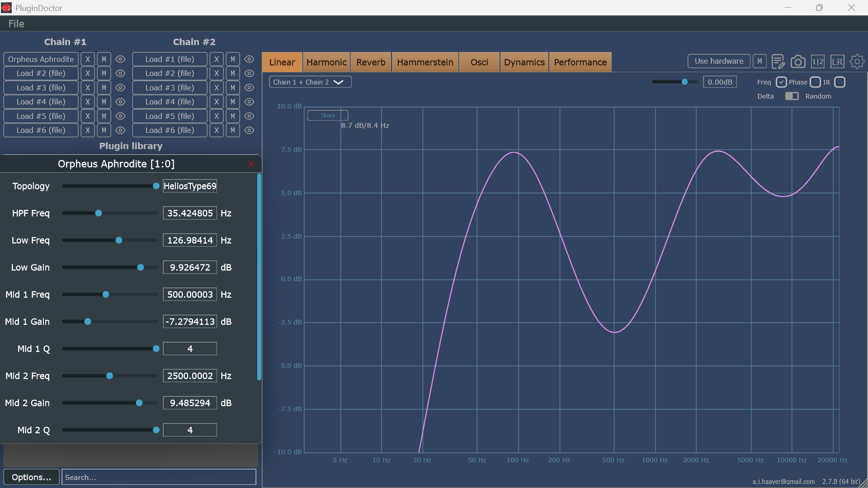This screenshot has width=868, height=488.
Task: Toggle eye for Chain 1 Load #2
Action: [x=120, y=73]
